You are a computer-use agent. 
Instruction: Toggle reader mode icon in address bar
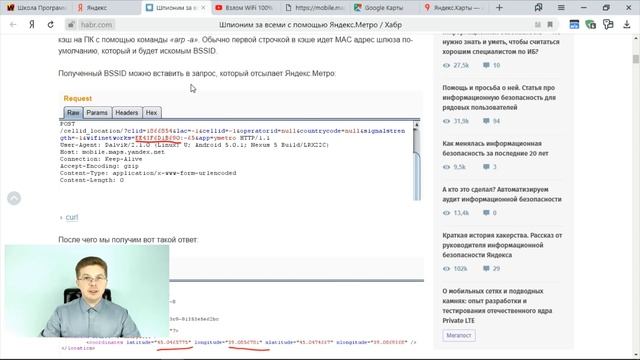[x=538, y=25]
